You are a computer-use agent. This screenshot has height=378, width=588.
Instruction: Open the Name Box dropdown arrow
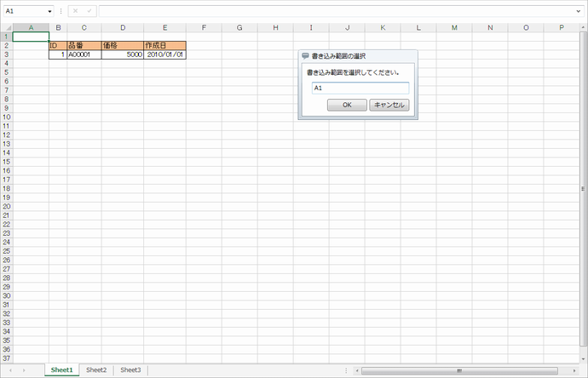pos(50,11)
